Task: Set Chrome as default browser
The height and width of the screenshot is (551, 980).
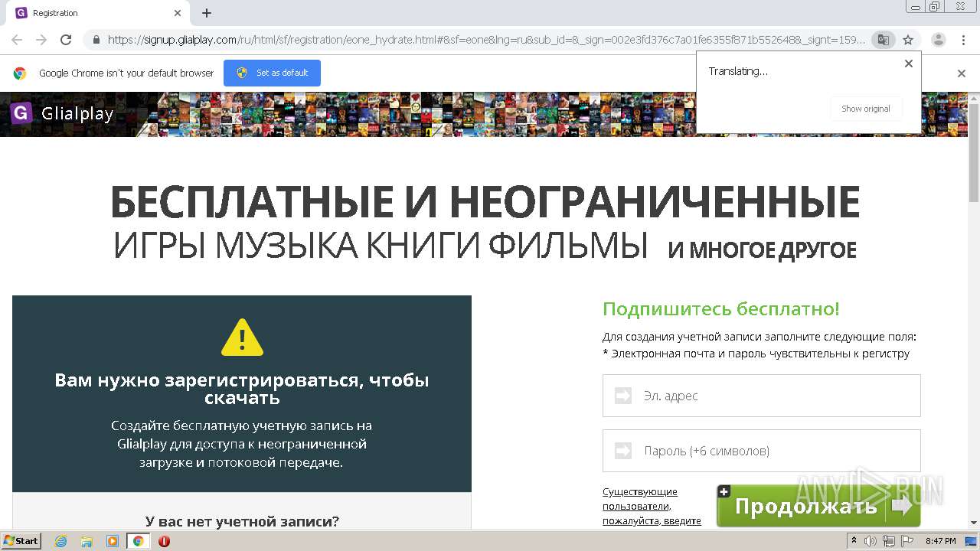Action: point(272,73)
